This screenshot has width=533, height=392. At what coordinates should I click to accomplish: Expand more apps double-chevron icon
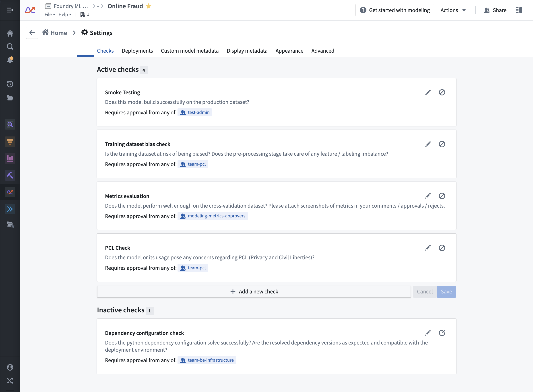10,209
